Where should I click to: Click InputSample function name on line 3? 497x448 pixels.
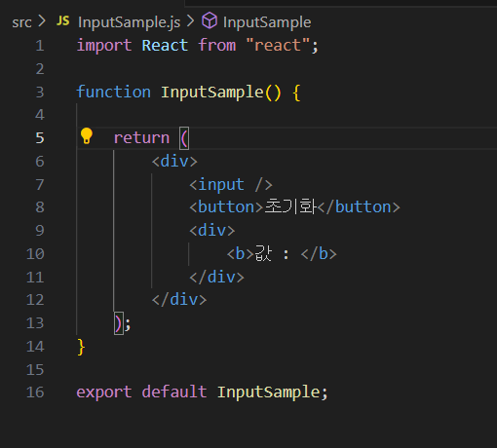pos(212,93)
